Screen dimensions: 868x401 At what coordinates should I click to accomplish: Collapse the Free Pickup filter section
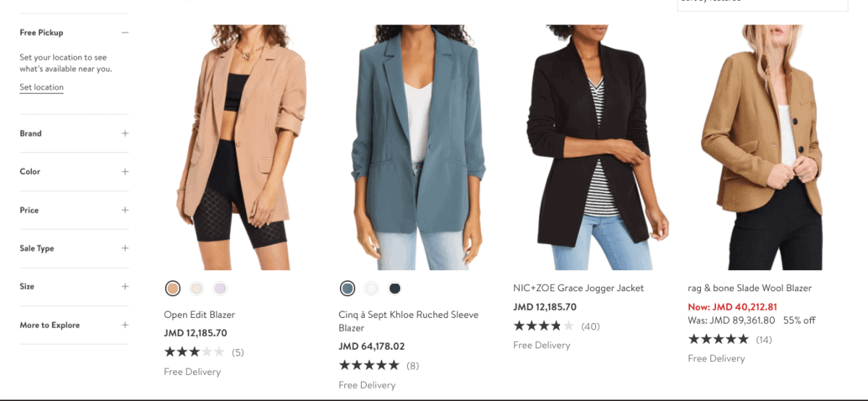125,33
